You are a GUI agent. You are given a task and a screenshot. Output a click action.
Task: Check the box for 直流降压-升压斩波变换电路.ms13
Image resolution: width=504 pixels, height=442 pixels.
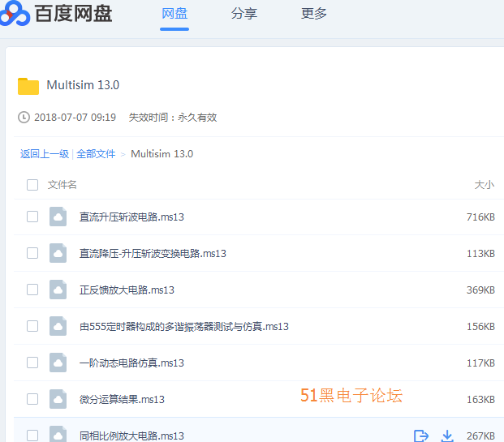pyautogui.click(x=32, y=253)
